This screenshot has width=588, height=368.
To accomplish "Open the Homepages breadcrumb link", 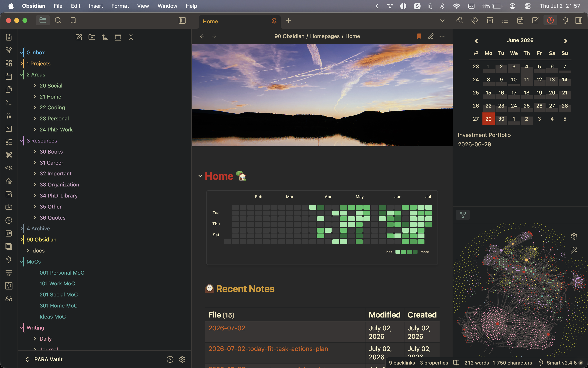I will tap(325, 36).
